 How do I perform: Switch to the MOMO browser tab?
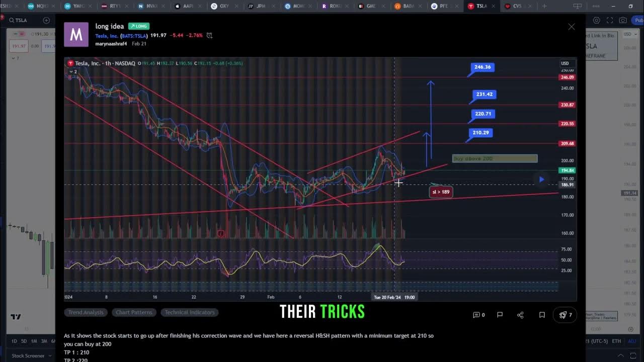[x=298, y=6]
